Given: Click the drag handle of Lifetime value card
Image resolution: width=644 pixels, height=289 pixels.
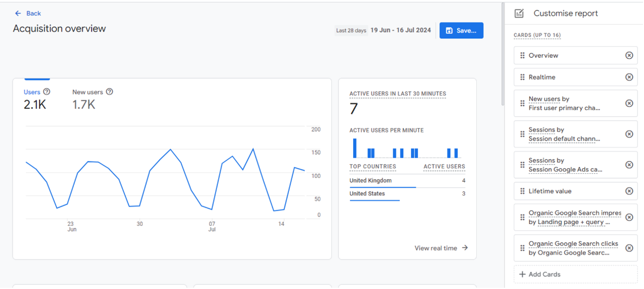Looking at the screenshot, I should pos(522,191).
